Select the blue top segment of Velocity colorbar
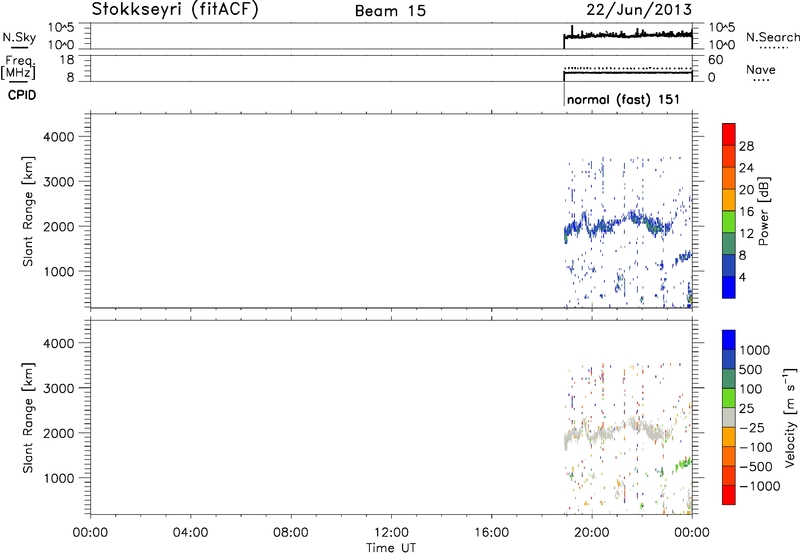 coord(729,340)
